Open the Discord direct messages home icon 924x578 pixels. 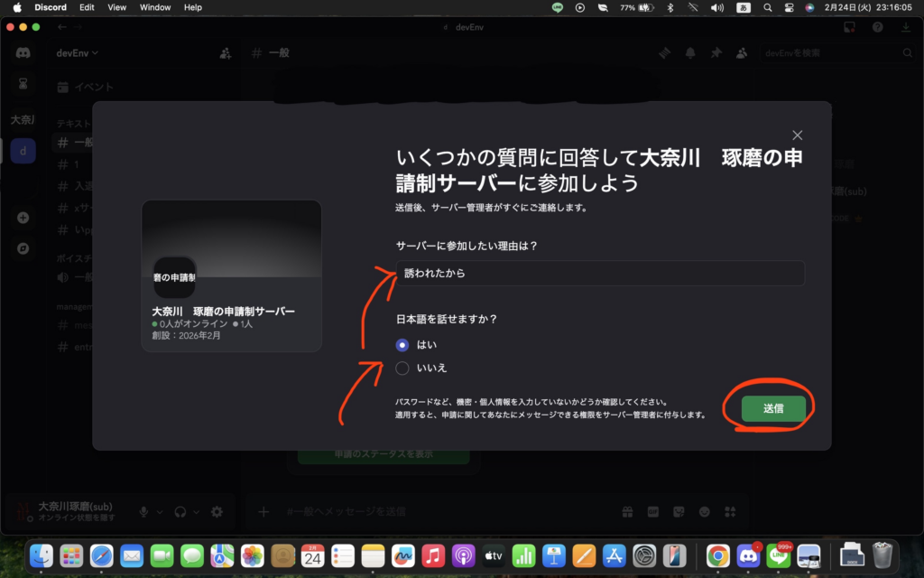(x=23, y=52)
